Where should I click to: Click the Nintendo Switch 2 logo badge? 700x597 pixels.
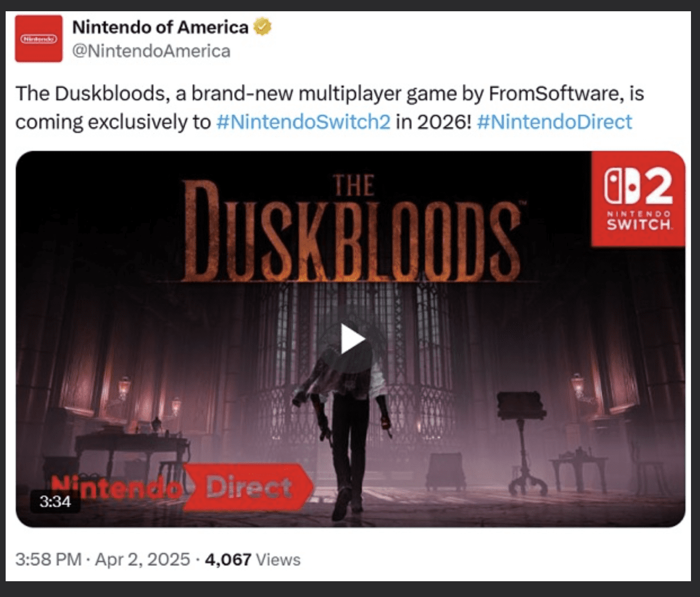[x=638, y=199]
